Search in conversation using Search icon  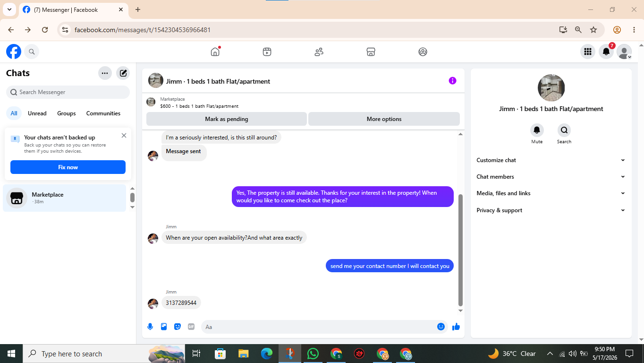[x=564, y=130]
